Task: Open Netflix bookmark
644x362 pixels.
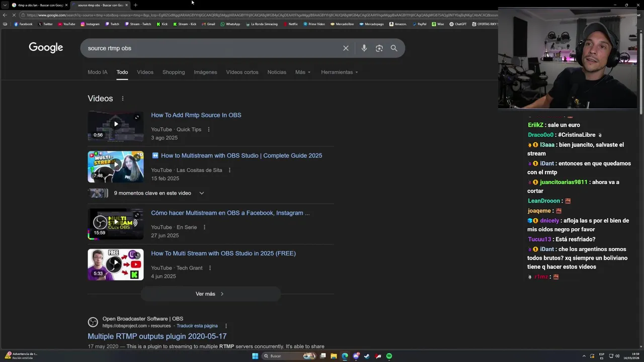Action: tap(290, 24)
